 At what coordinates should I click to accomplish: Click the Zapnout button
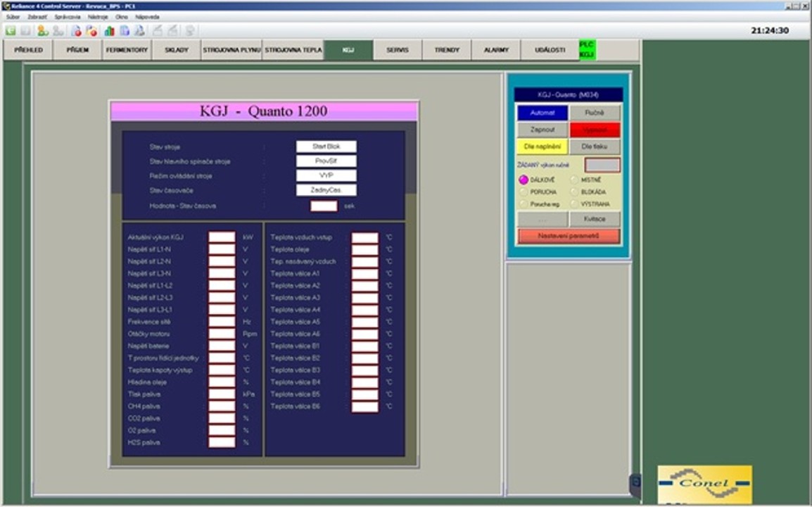coord(543,130)
